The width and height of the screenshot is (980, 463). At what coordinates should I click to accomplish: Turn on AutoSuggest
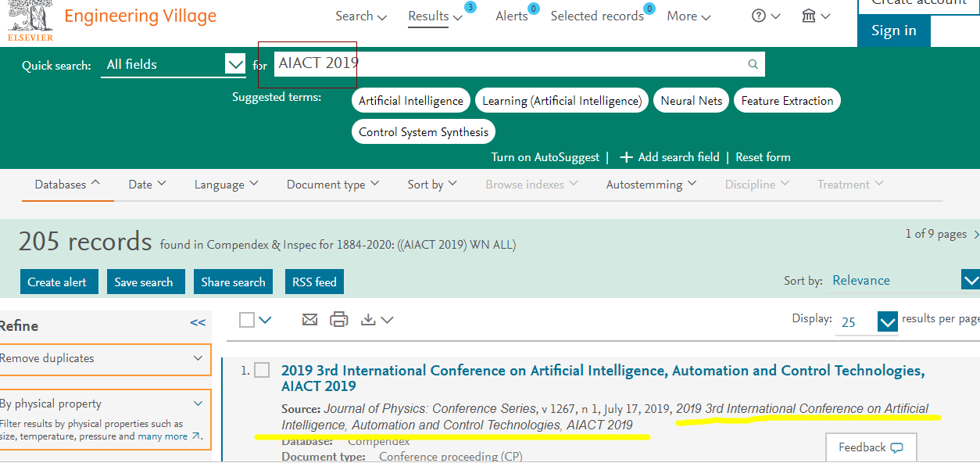click(x=545, y=157)
